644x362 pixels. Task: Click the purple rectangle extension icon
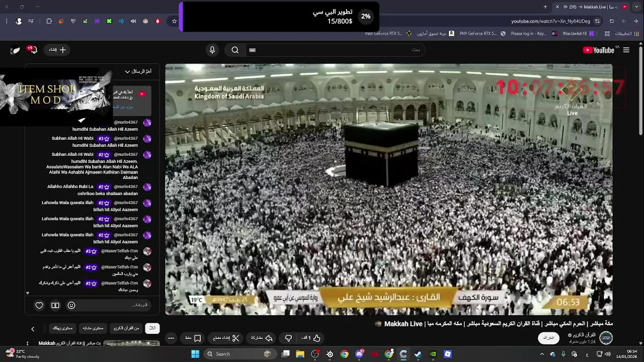point(97,21)
